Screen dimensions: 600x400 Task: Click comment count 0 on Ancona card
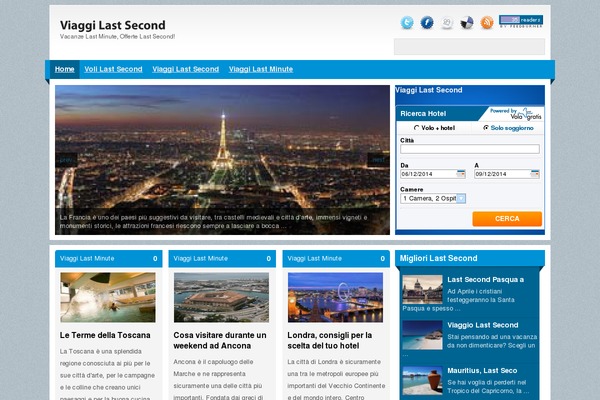[x=269, y=259]
